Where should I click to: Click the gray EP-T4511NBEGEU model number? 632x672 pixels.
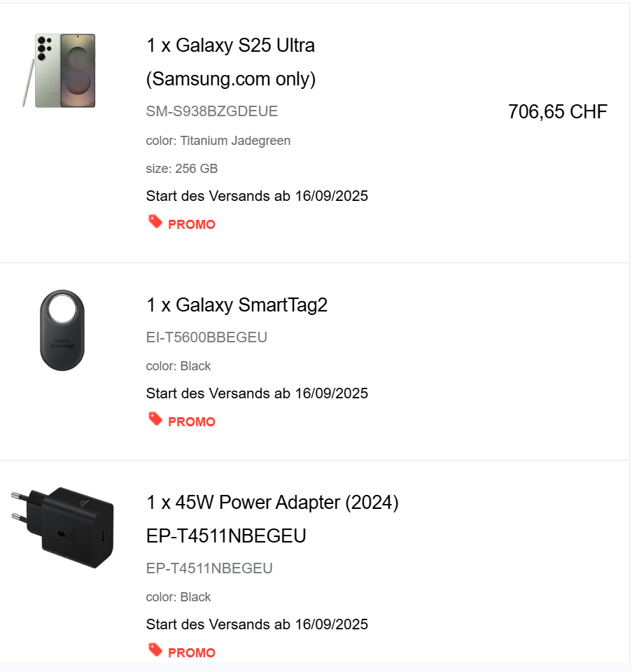click(209, 568)
